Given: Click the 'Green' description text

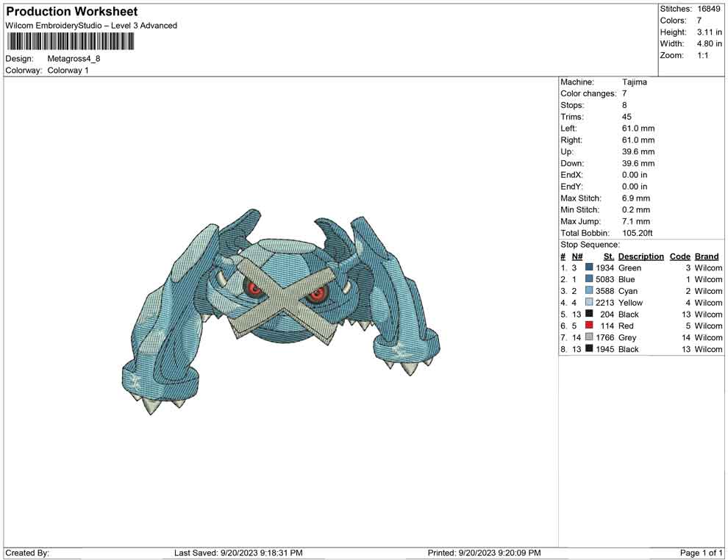Looking at the screenshot, I should [629, 268].
